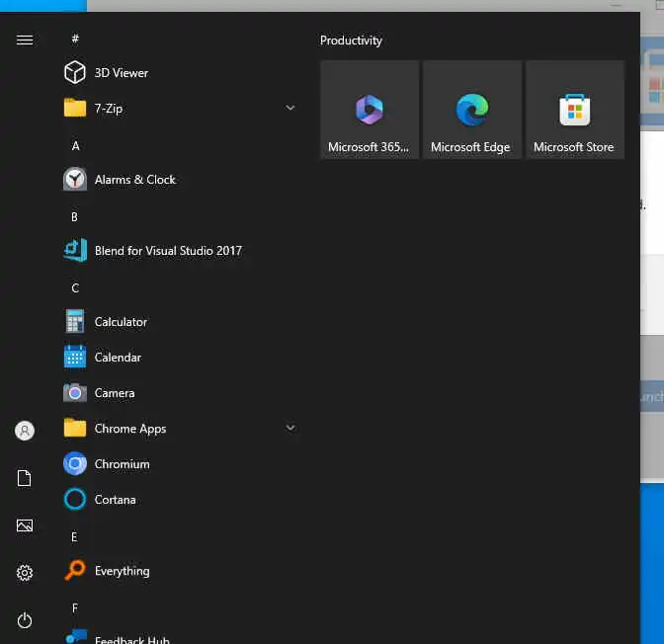Expand the Start menu hamburger button

tap(25, 40)
